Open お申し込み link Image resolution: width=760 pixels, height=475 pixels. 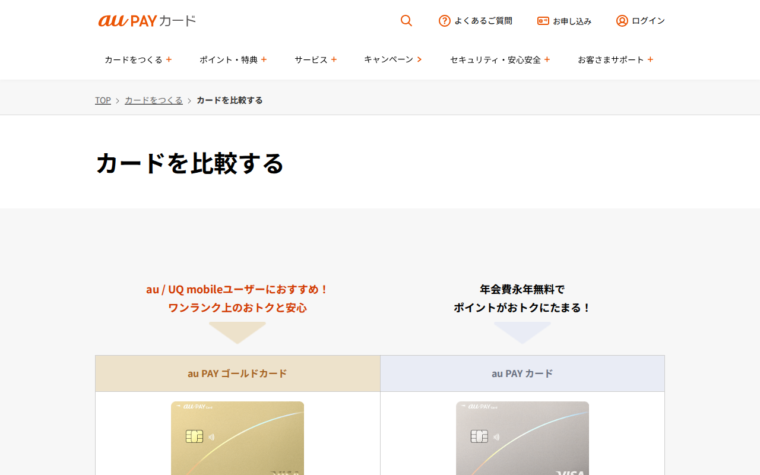pyautogui.click(x=564, y=21)
